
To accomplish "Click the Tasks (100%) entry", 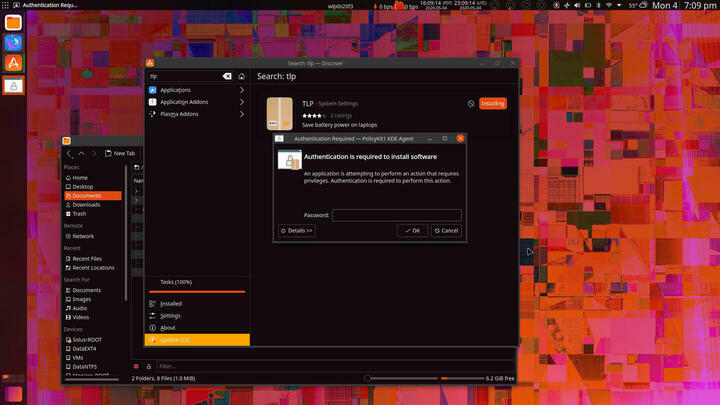I will coord(176,282).
